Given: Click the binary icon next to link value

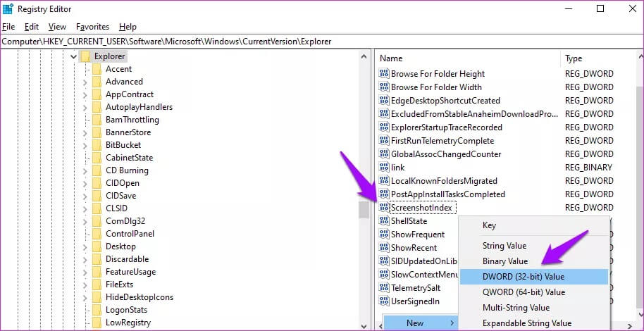Looking at the screenshot, I should [384, 168].
